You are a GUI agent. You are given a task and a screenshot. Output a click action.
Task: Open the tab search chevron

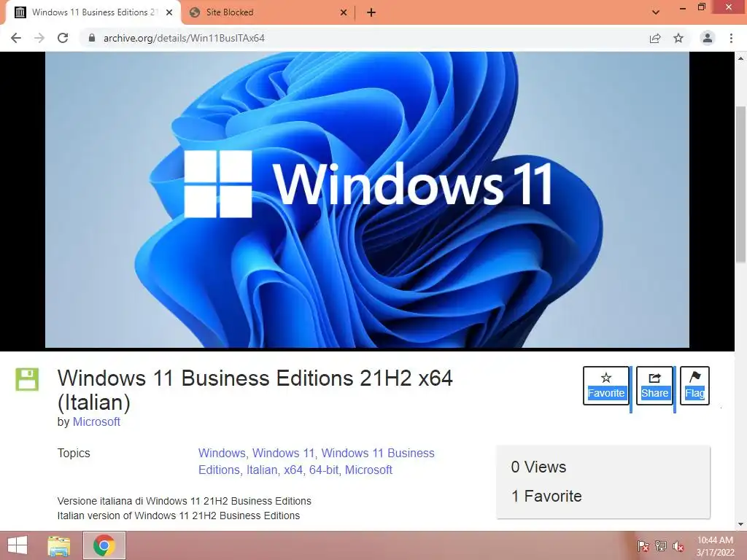(656, 12)
